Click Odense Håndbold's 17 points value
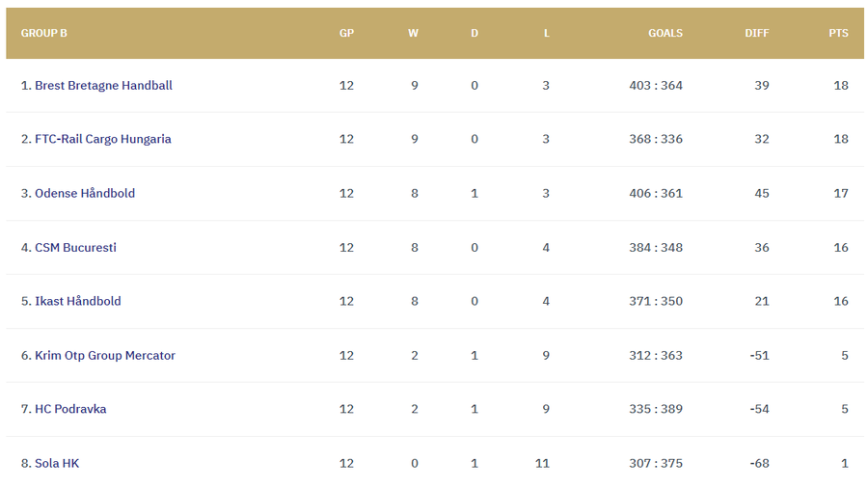Viewport: 868px width, 488px height. click(841, 194)
